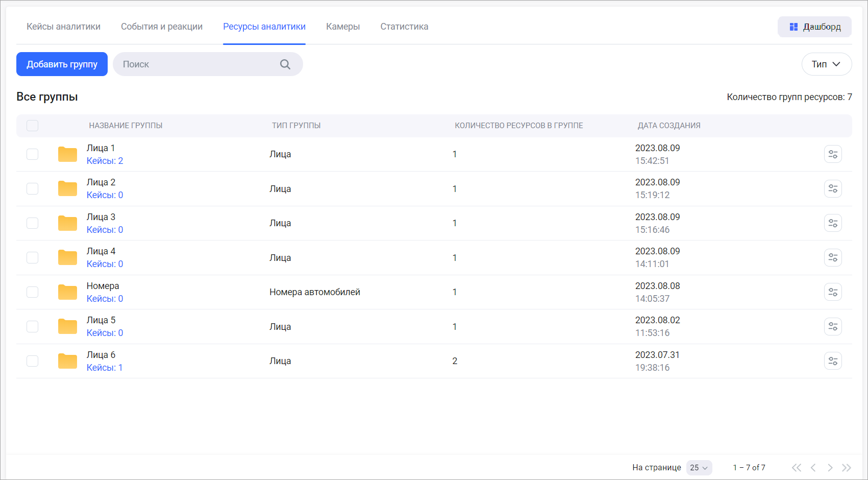Open the Камеры tab
Viewport: 868px width, 480px height.
click(343, 27)
